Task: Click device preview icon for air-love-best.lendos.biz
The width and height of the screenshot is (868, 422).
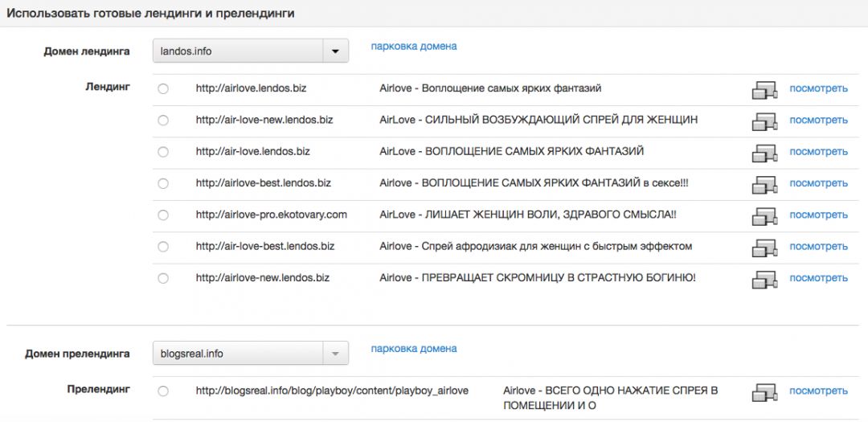Action: click(764, 248)
